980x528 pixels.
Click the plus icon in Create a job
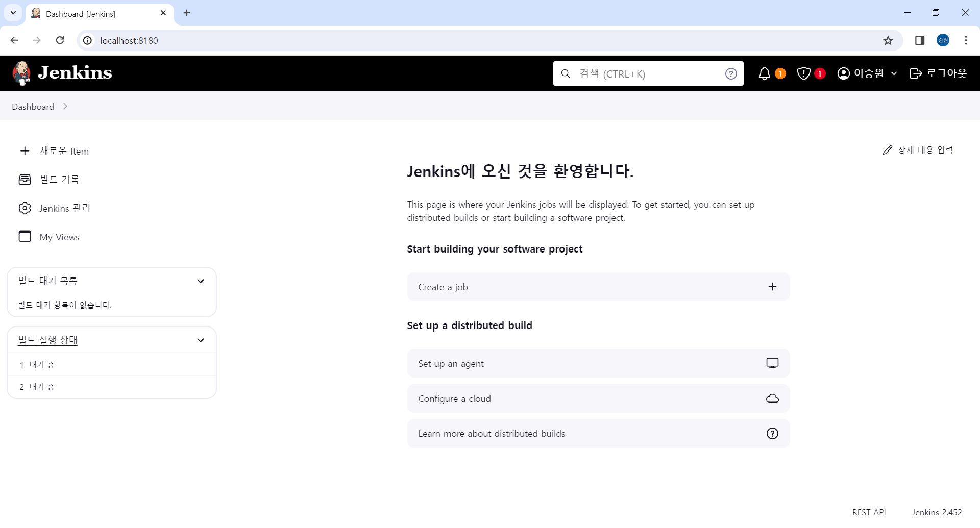point(772,287)
